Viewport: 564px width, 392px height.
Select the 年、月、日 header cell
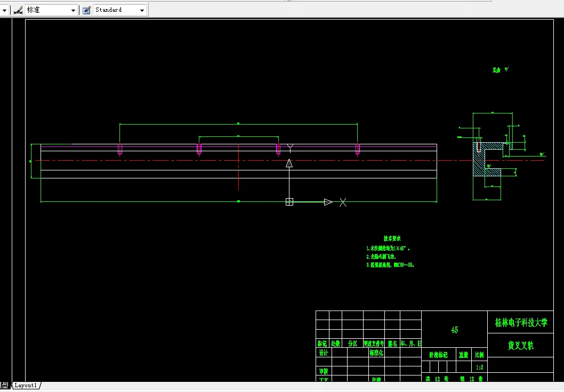[x=410, y=344]
